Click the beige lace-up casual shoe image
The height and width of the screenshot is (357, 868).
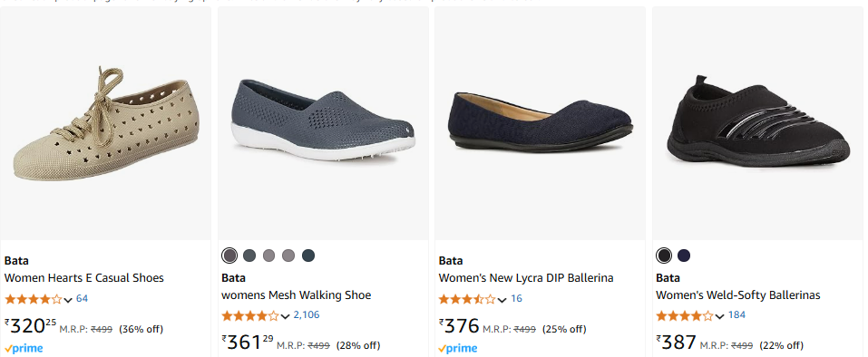coord(105,124)
